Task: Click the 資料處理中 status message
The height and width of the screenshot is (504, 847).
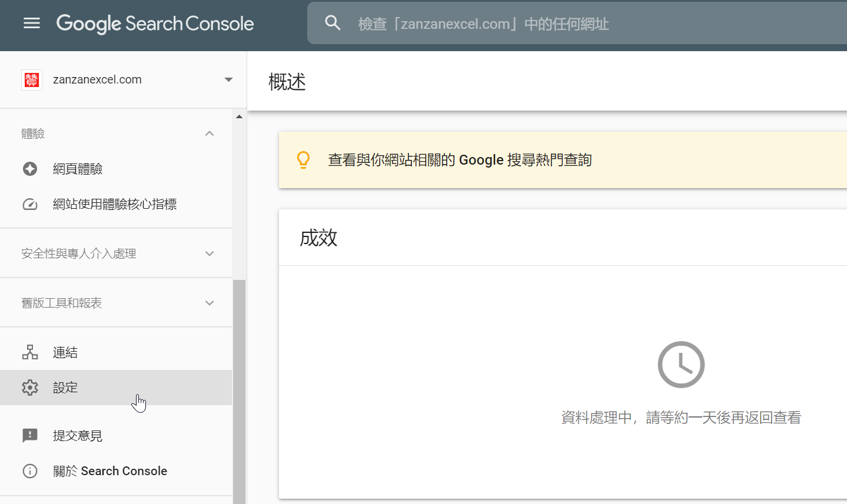Action: tap(681, 418)
